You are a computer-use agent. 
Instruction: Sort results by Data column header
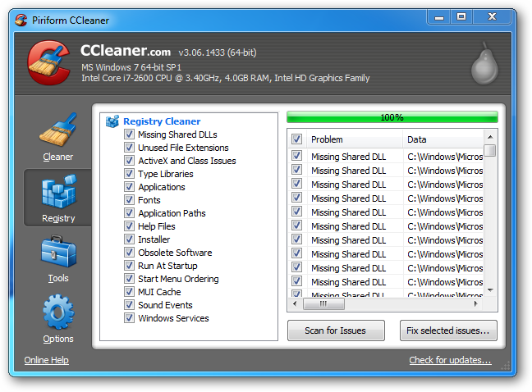click(443, 139)
